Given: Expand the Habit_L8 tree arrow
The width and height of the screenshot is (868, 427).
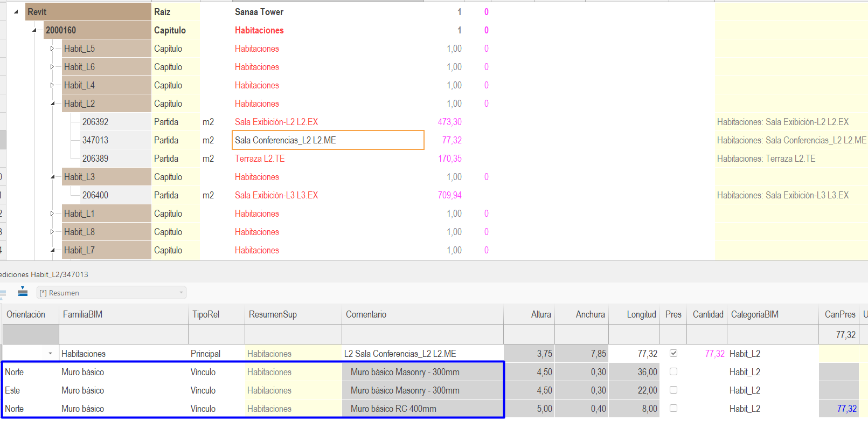Looking at the screenshot, I should pos(52,232).
